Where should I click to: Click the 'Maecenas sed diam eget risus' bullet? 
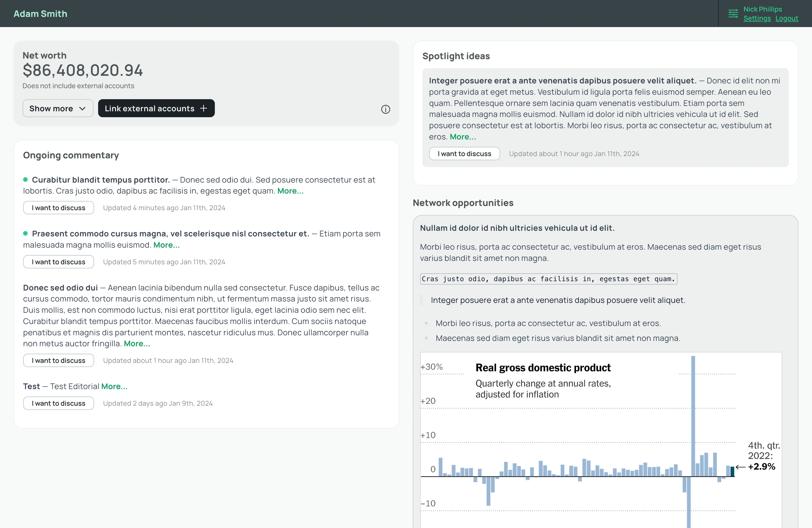[558, 338]
